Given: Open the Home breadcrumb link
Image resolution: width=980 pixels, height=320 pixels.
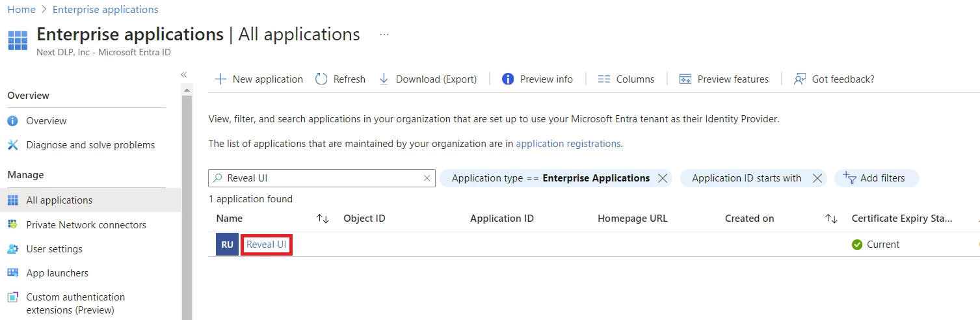Looking at the screenshot, I should [21, 10].
